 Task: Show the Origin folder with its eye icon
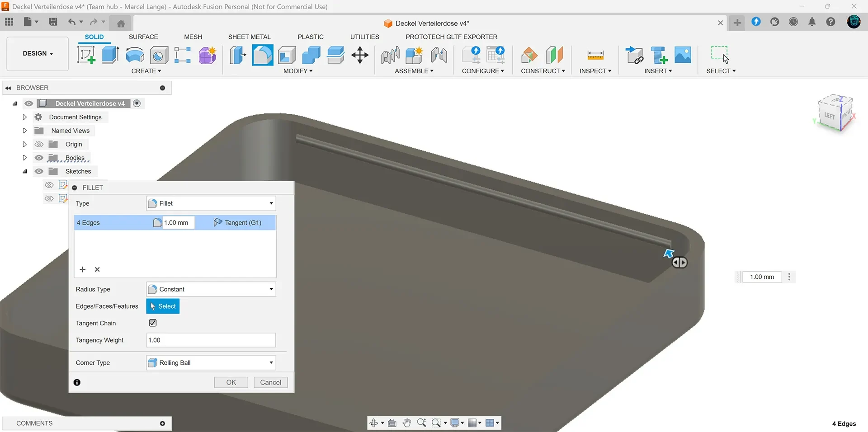tap(39, 144)
